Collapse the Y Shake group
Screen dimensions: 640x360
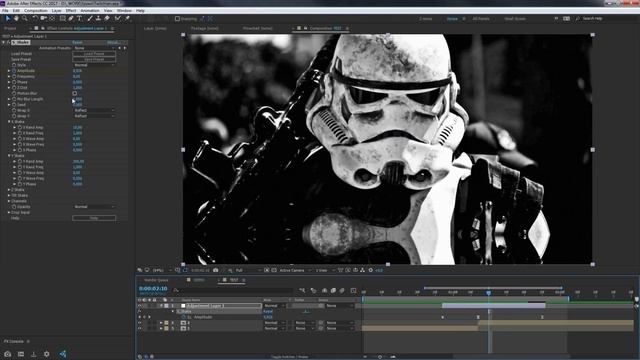(x=9, y=156)
